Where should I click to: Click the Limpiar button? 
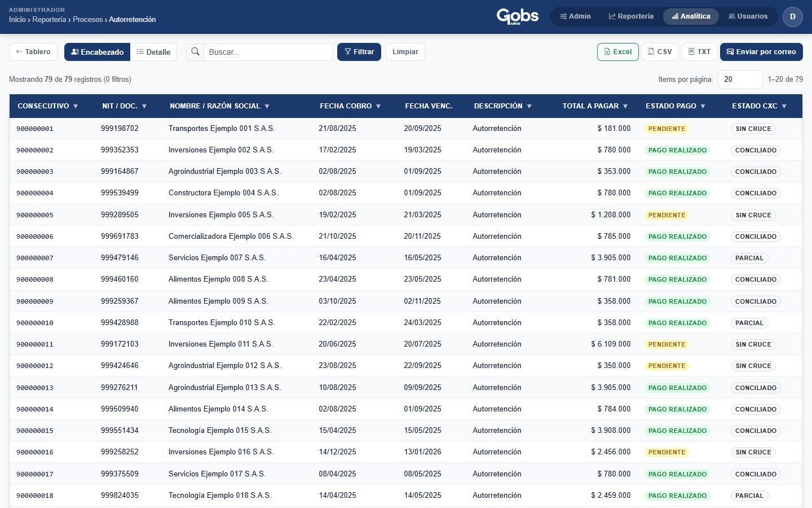point(405,52)
